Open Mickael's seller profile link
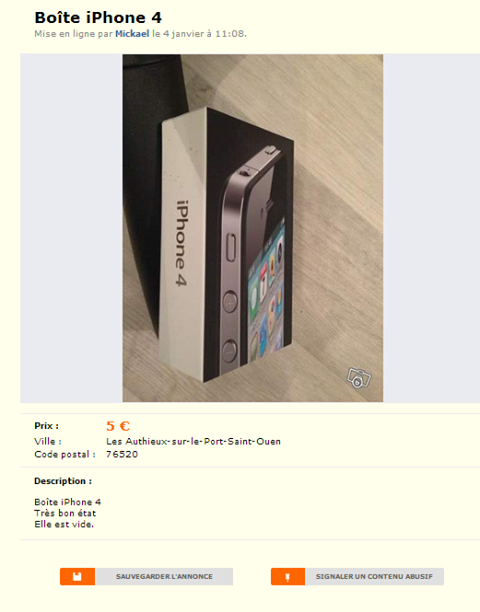480x612 pixels. (x=132, y=34)
